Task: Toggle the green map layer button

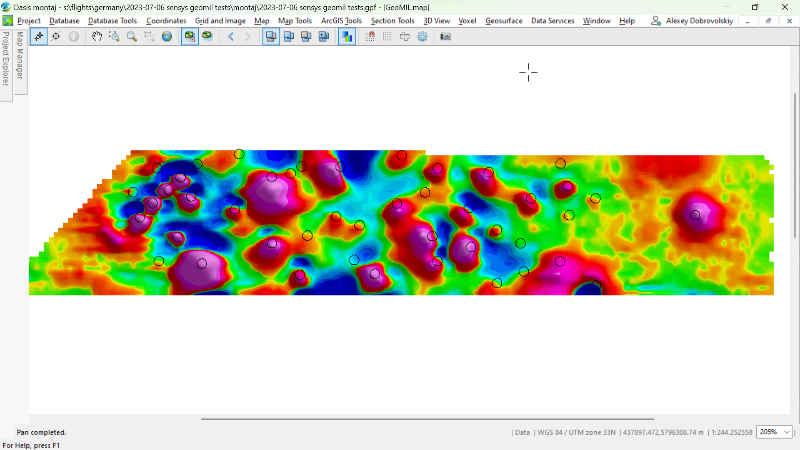Action: click(x=189, y=36)
